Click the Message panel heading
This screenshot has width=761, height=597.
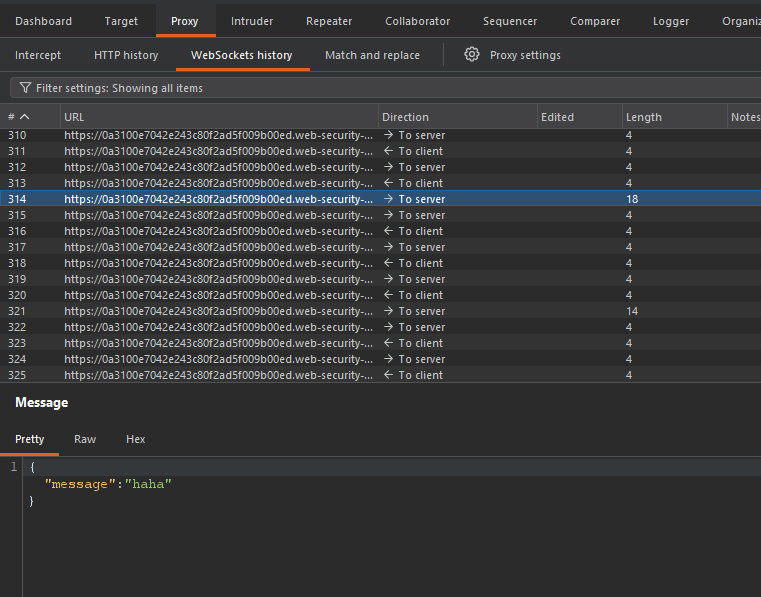pyautogui.click(x=42, y=402)
